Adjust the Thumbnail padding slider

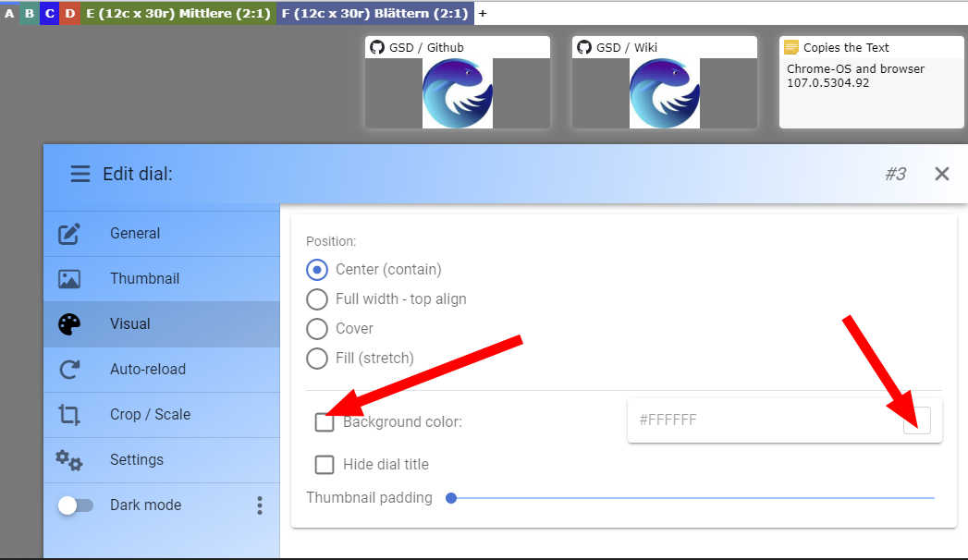451,497
